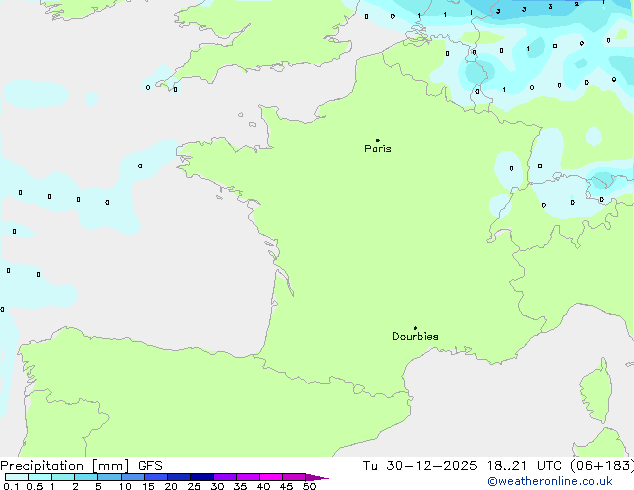The width and height of the screenshot is (634, 490).
Task: Pick the legend swatch between 20 and 25
Action: tap(180, 478)
